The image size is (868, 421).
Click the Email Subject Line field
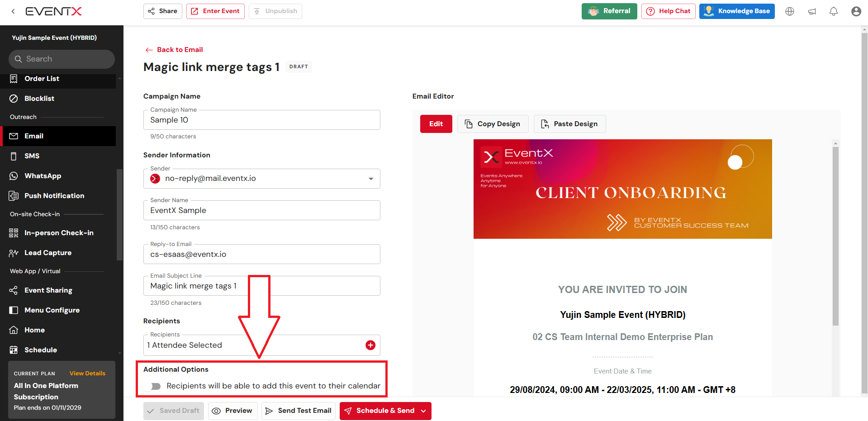pyautogui.click(x=262, y=286)
